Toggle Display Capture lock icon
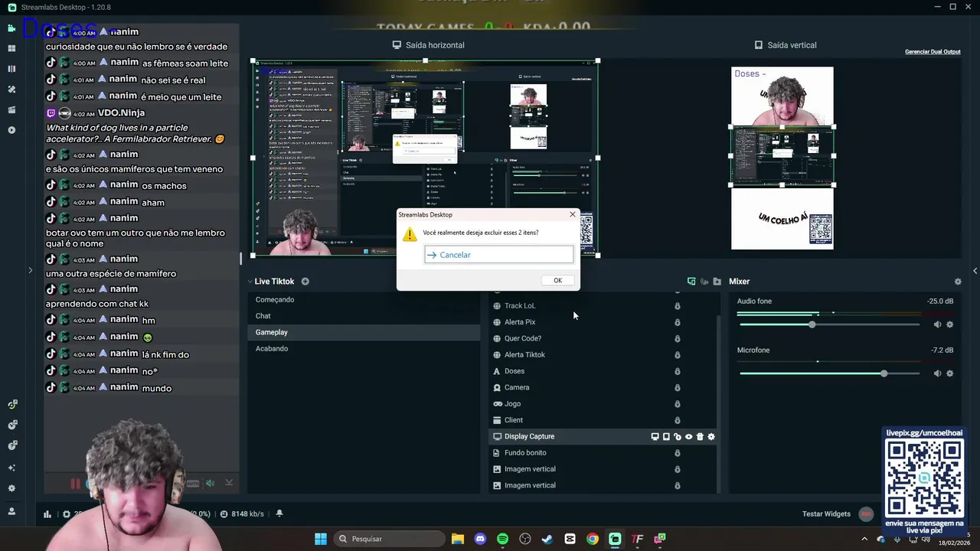Image resolution: width=980 pixels, height=551 pixels. 678,436
